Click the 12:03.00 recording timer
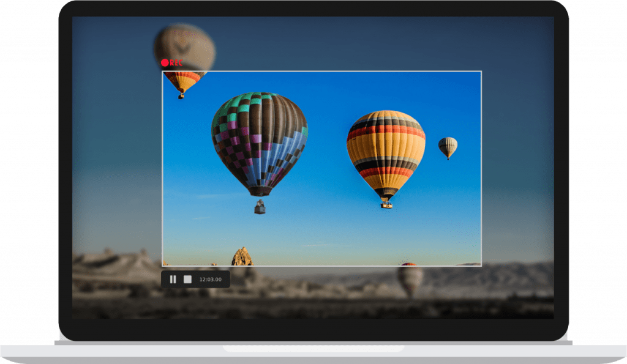This screenshot has width=627, height=364. tap(211, 280)
